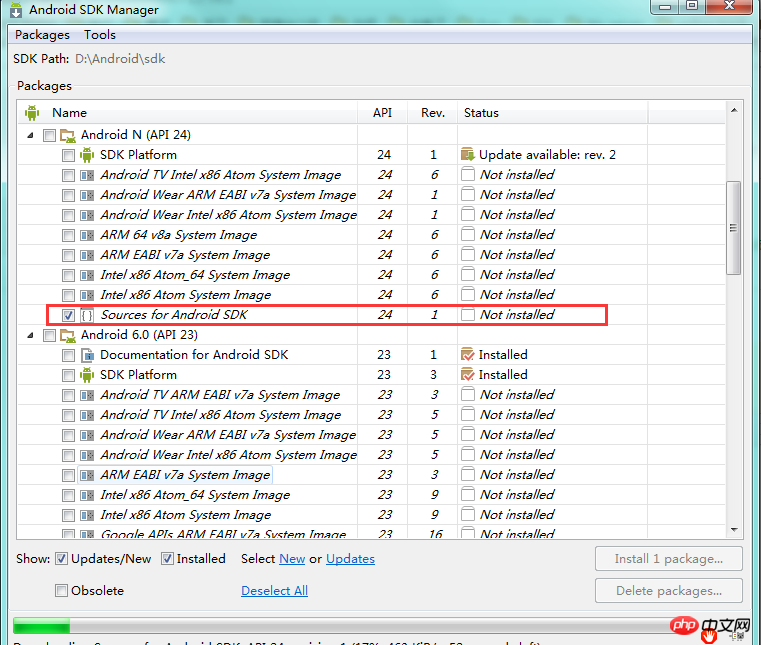
Task: Click the Rev. column header
Action: [433, 113]
